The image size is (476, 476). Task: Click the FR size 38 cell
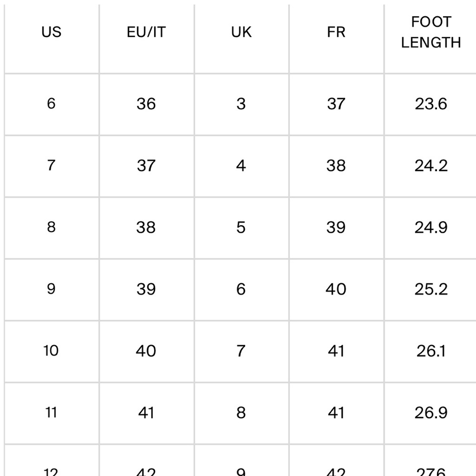click(337, 166)
